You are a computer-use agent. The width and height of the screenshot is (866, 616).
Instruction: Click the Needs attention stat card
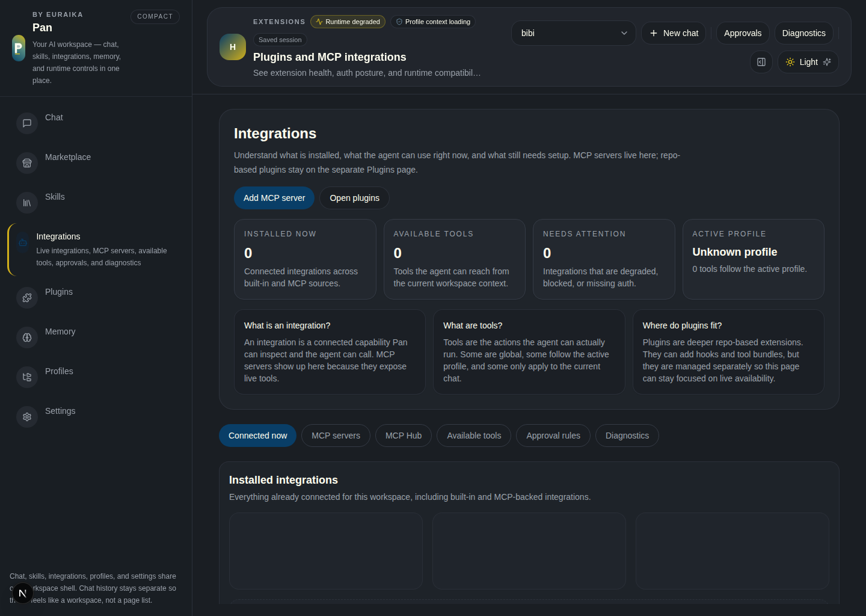click(x=604, y=259)
